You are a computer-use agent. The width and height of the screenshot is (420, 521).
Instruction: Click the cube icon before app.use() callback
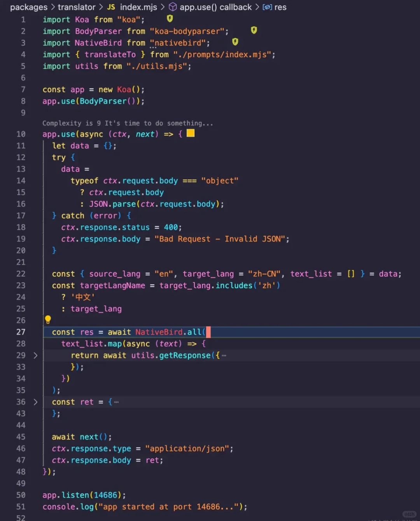[173, 7]
